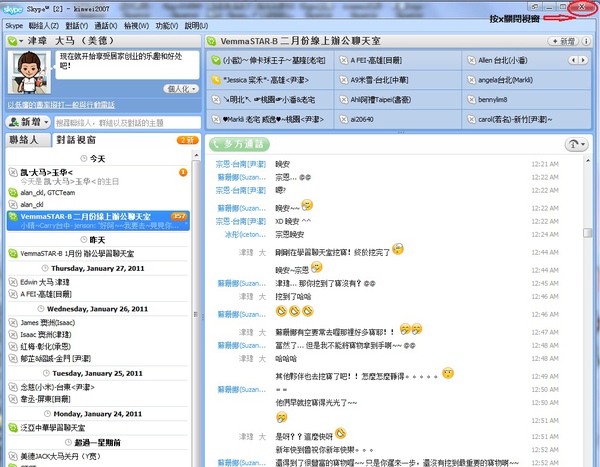Select participant (小敏)~偉卡球王子~基隆
This screenshot has width=600, height=467.
tap(270, 60)
